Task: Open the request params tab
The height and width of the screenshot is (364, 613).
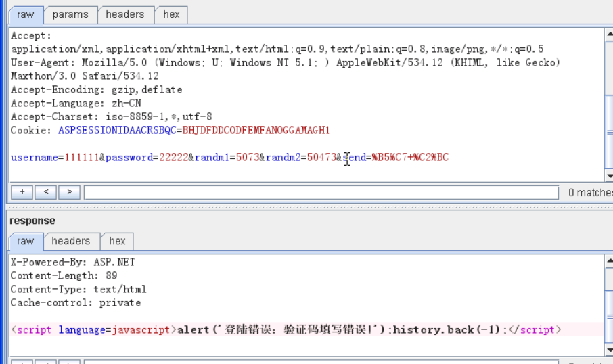Action: tap(70, 15)
